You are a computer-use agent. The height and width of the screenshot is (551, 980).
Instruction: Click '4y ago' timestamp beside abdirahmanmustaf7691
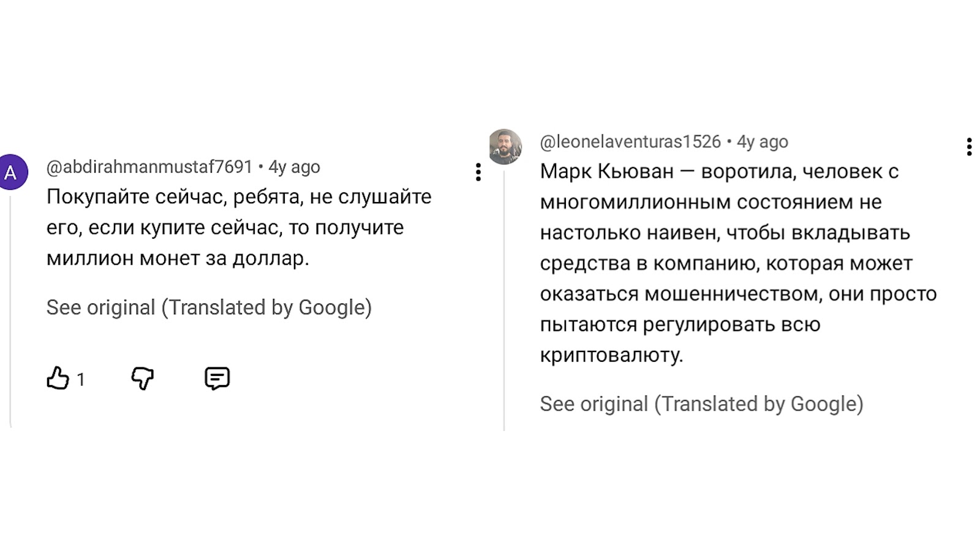pos(295,167)
